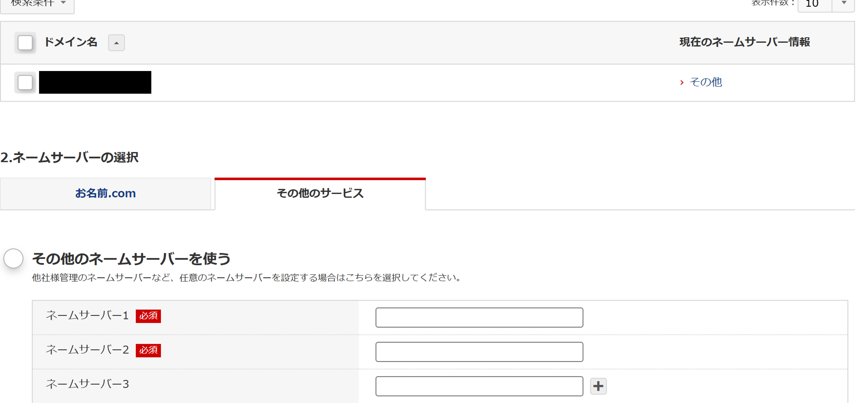
Task: Check the select-all checkbox in the header row
Action: (25, 42)
